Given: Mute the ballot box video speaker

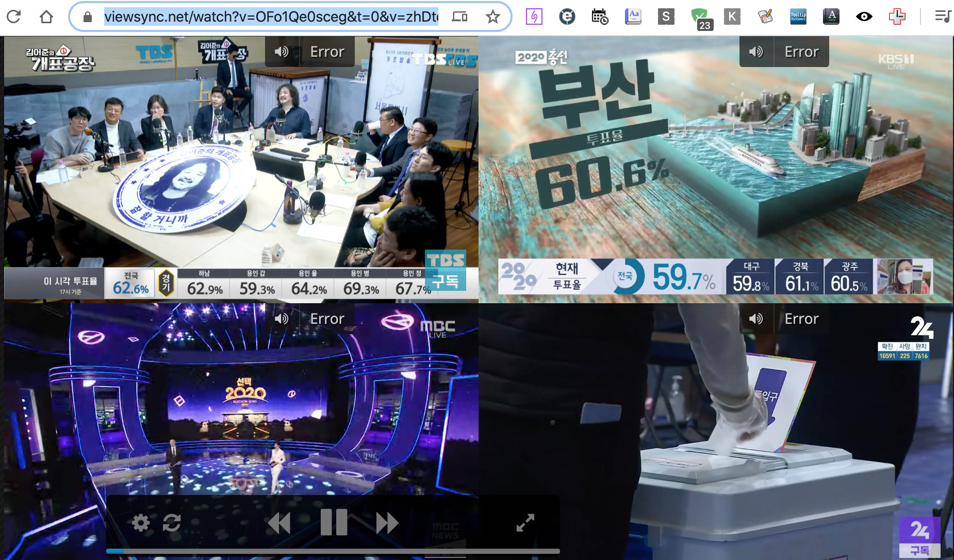Looking at the screenshot, I should (756, 319).
